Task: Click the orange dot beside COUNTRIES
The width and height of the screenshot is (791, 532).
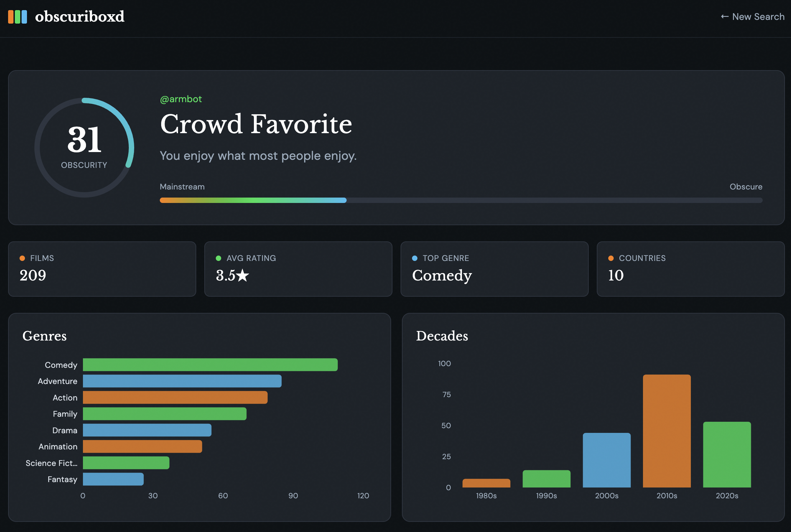Action: coord(611,258)
